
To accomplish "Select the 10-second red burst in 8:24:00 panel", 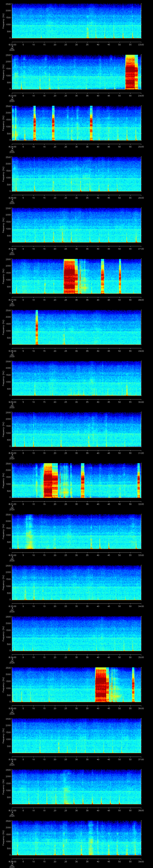I will [x=35, y=123].
